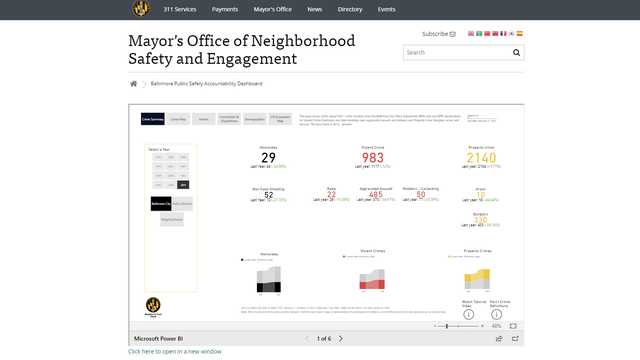Viewport: 640px width, 360px height.
Task: Select the Spanish flag language icon
Action: [x=520, y=33]
